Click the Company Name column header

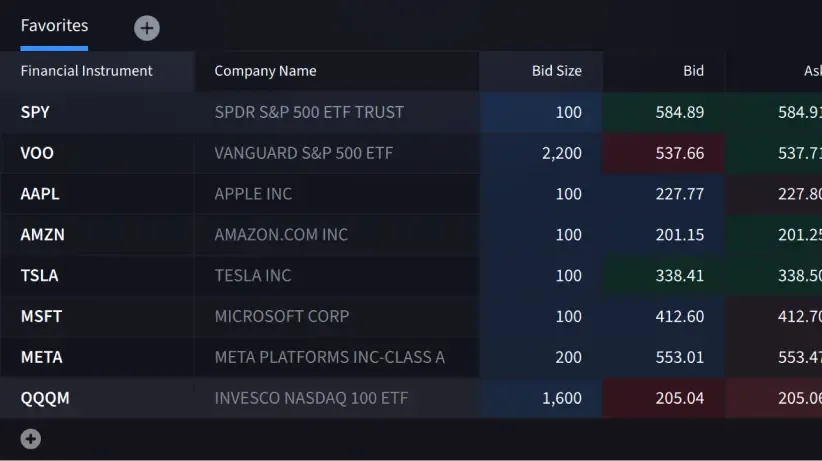pyautogui.click(x=265, y=71)
